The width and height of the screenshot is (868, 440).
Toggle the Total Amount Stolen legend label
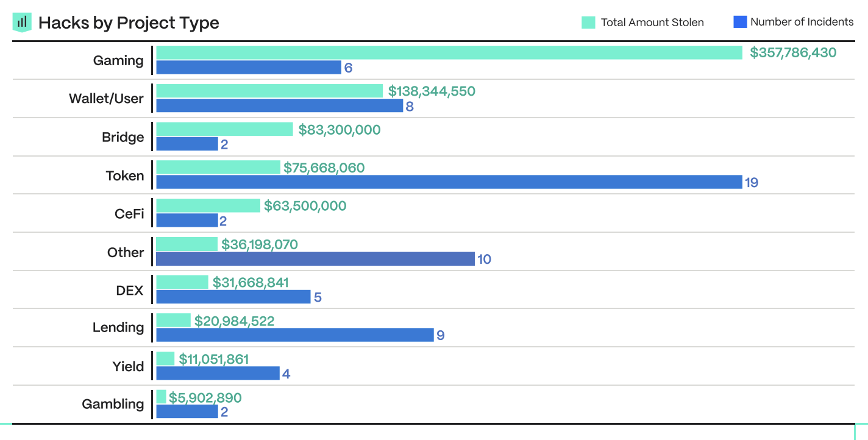click(x=652, y=23)
